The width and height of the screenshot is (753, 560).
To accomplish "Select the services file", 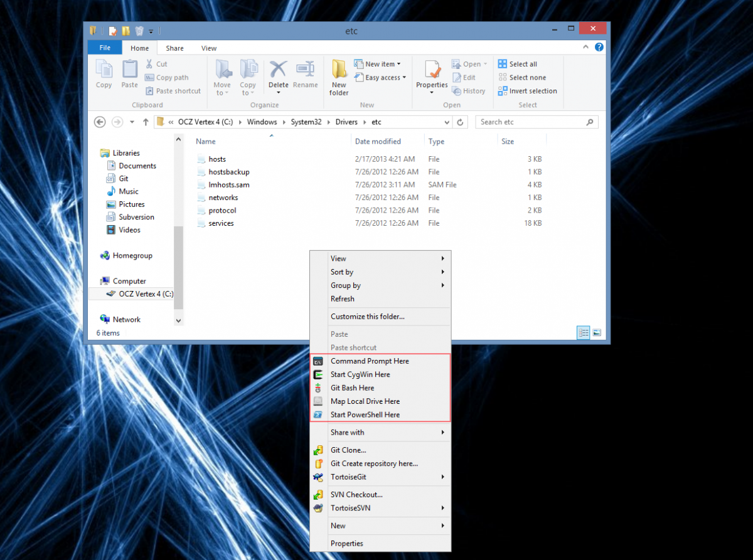I will point(221,223).
